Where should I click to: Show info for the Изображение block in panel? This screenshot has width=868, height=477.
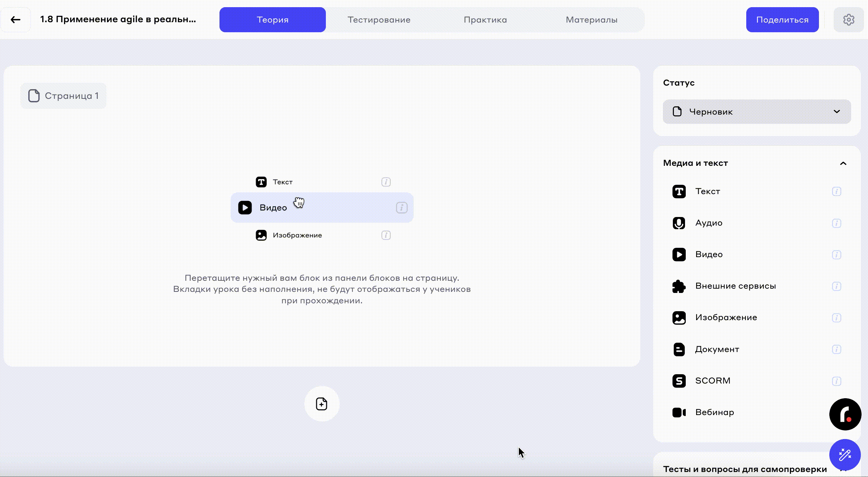(x=836, y=318)
